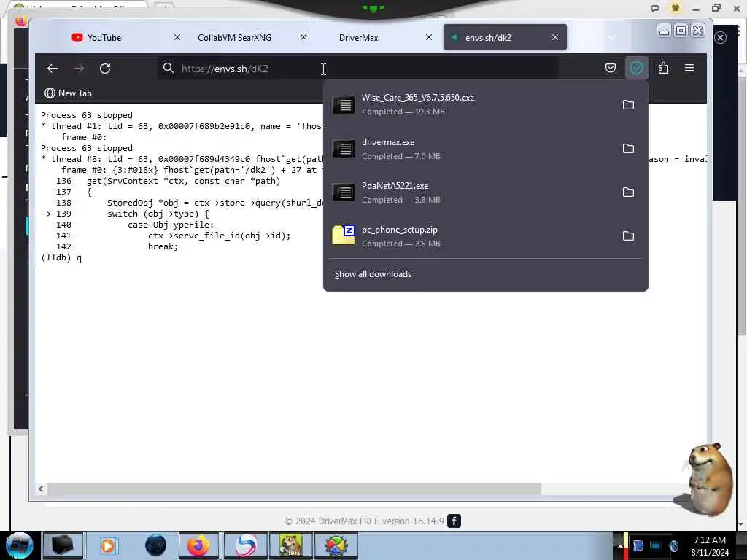This screenshot has width=747, height=560.
Task: Open the list-all-tabs dropdown arrow
Action: pos(612,37)
